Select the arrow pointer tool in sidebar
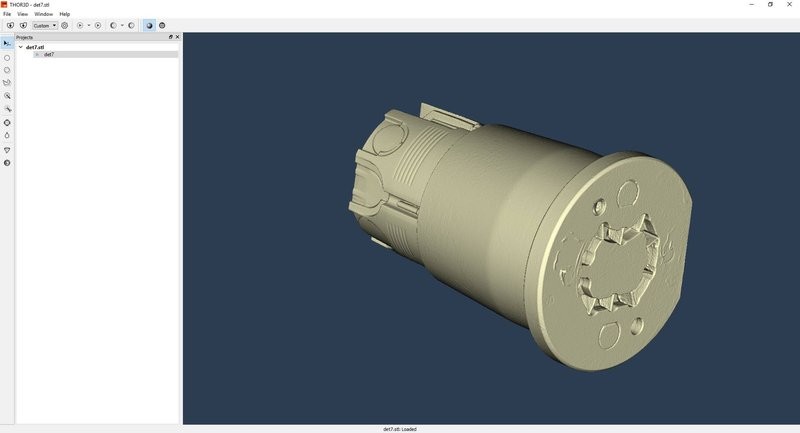800x433 pixels. [x=7, y=44]
